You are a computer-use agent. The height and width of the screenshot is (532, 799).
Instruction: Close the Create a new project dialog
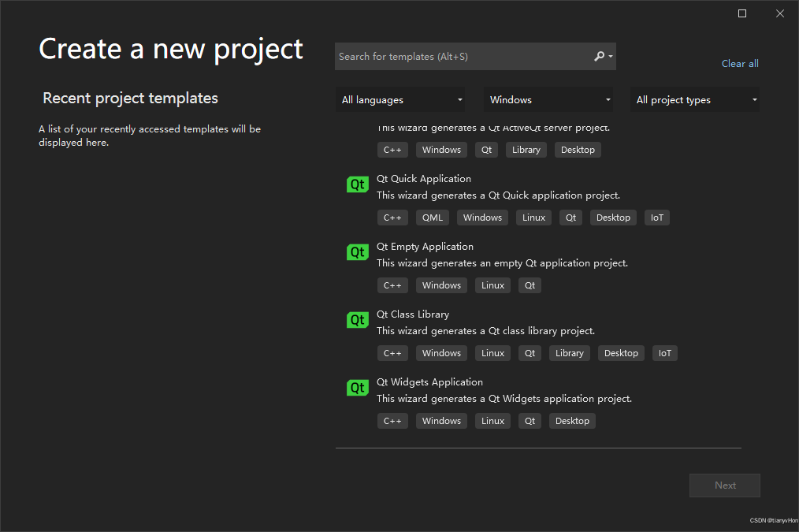[x=780, y=13]
